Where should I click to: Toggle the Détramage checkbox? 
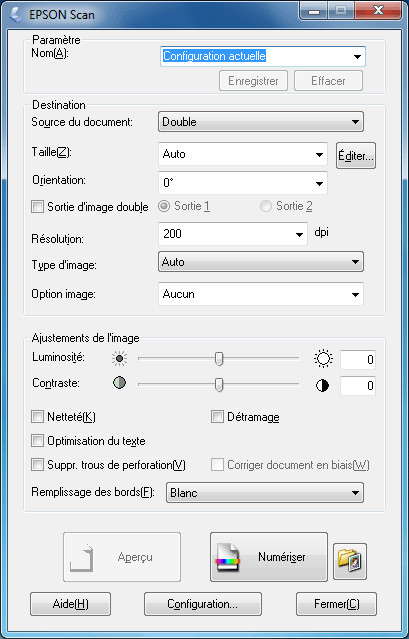tap(217, 417)
